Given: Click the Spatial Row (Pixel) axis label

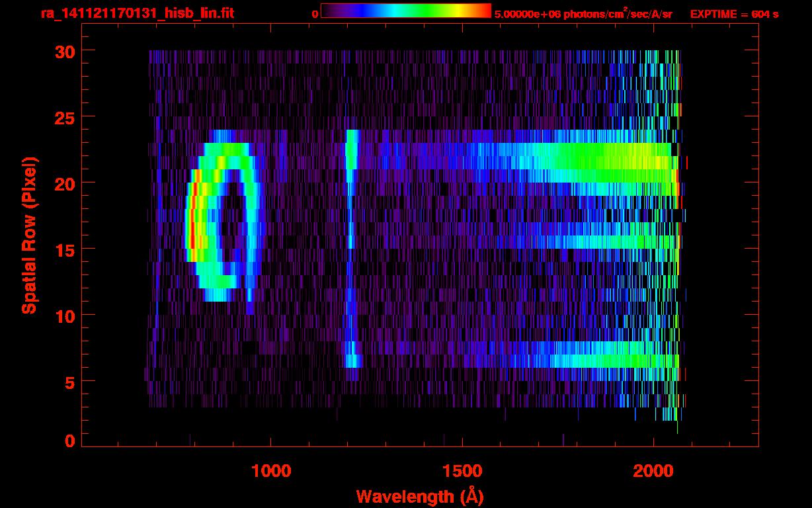Looking at the screenshot, I should click(28, 235).
